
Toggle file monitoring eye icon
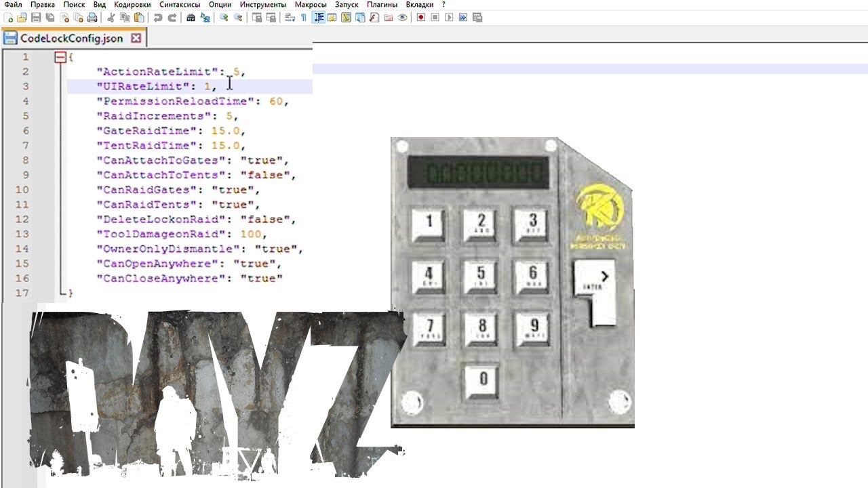coord(402,18)
